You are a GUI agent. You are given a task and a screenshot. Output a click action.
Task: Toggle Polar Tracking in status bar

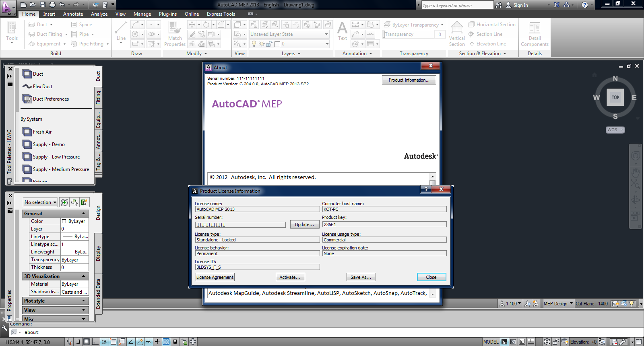104,342
